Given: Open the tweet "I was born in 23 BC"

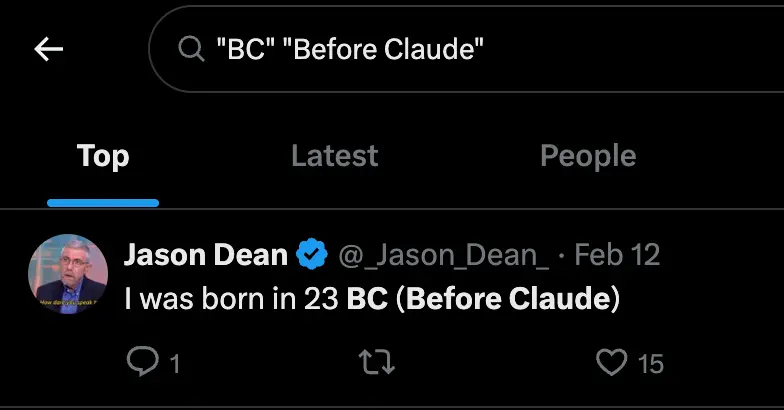Looking at the screenshot, I should [372, 298].
